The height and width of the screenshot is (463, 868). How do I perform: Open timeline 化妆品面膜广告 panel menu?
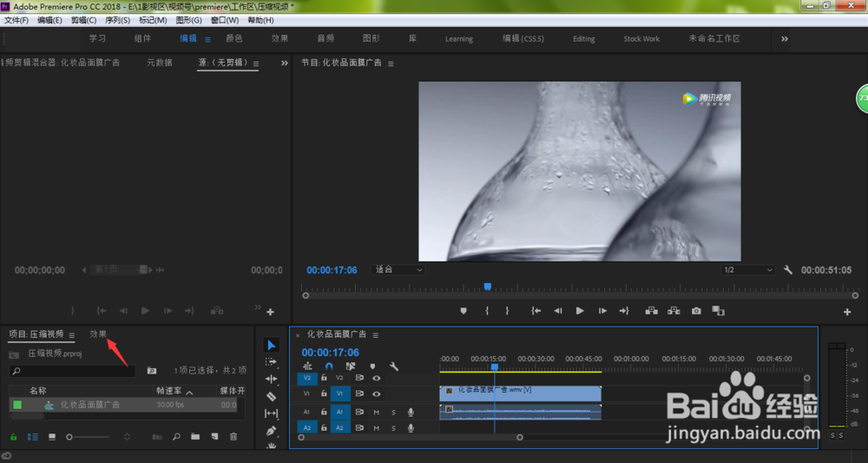click(x=375, y=335)
